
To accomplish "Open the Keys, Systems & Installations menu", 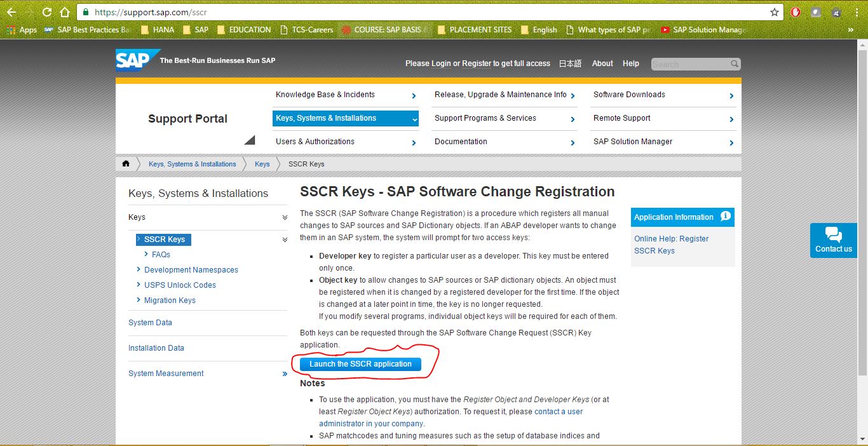I will tap(345, 118).
